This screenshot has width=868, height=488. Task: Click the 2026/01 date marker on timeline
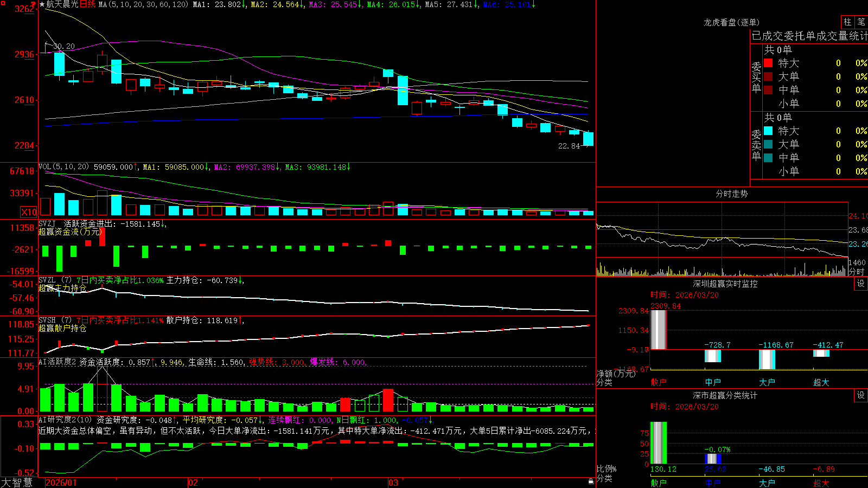(61, 483)
